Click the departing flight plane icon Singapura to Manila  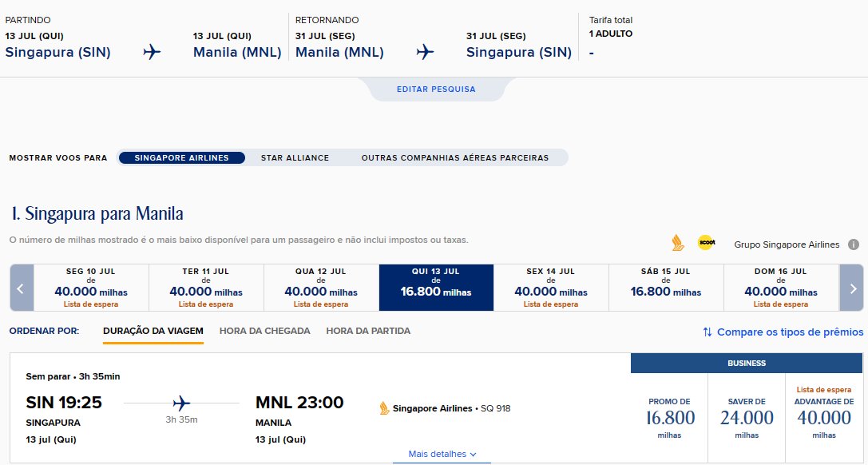pos(152,52)
